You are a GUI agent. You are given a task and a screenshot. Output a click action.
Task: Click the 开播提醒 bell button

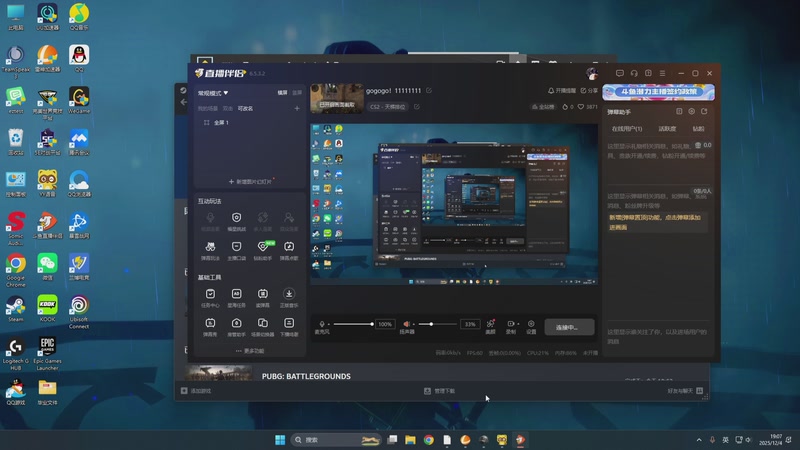pos(562,91)
